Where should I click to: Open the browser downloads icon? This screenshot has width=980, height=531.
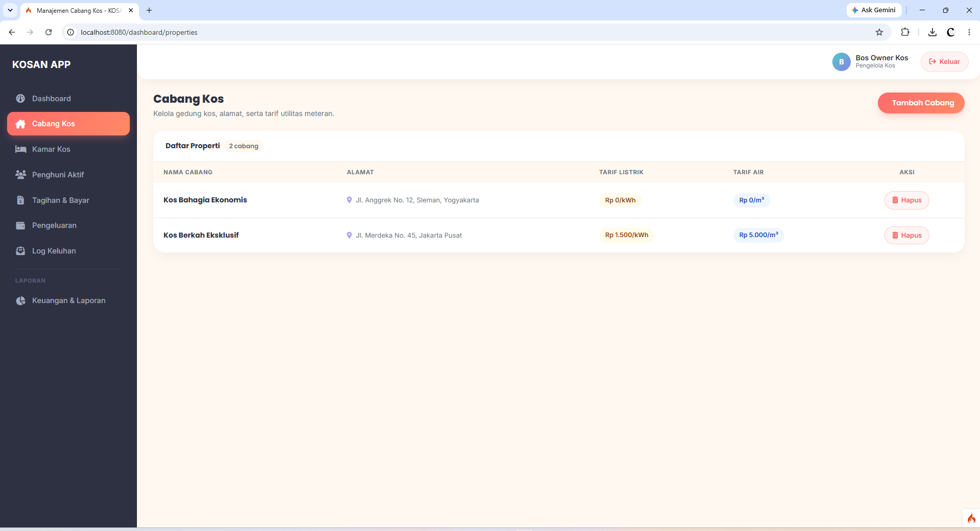point(932,32)
